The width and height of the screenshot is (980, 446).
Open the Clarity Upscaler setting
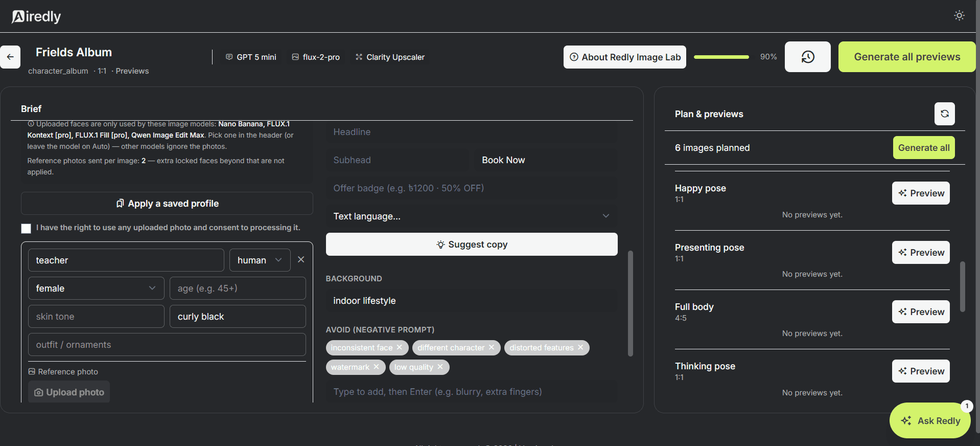coord(390,57)
